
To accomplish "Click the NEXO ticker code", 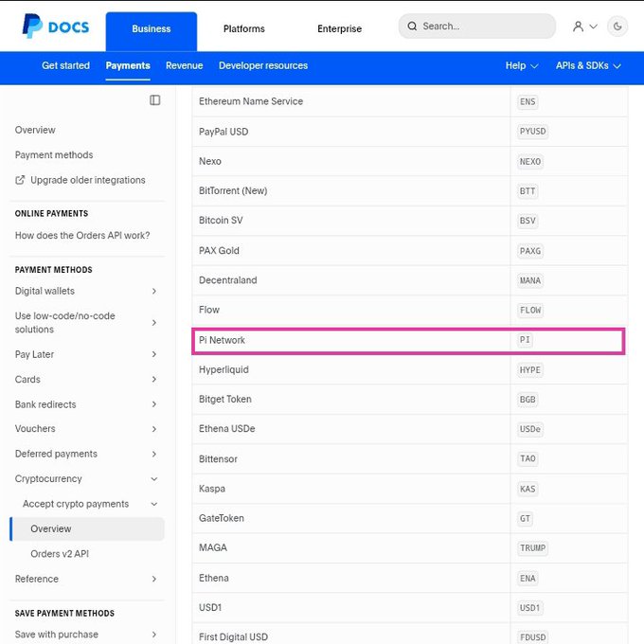I will 529,162.
